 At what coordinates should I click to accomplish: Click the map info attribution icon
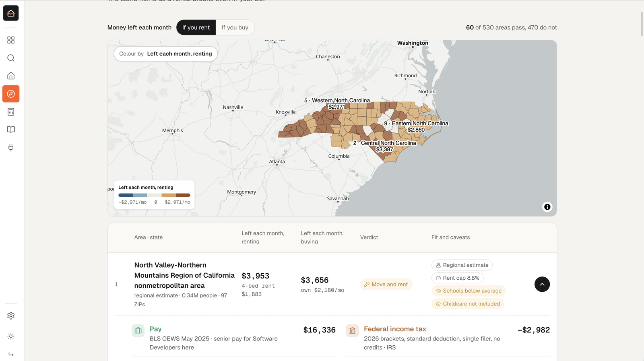coord(547,207)
